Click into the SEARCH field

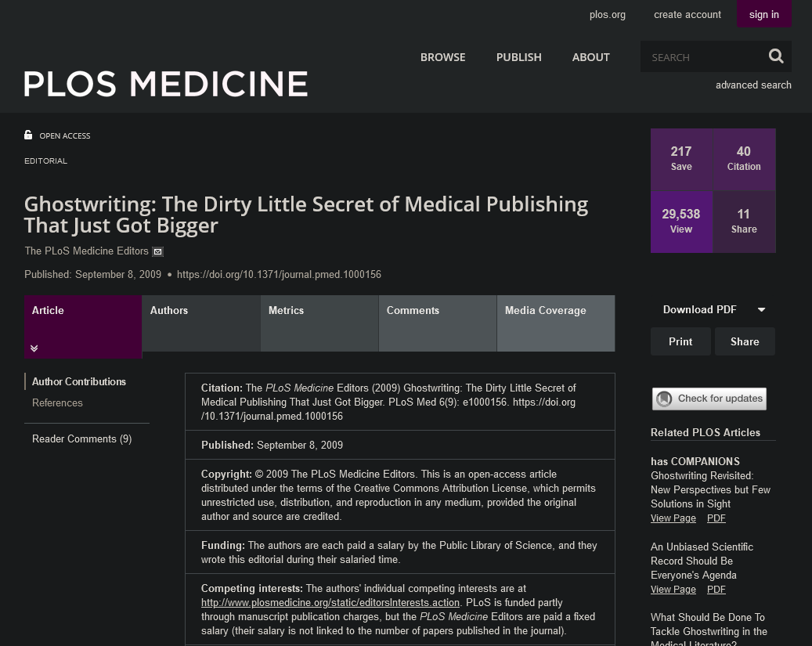704,57
